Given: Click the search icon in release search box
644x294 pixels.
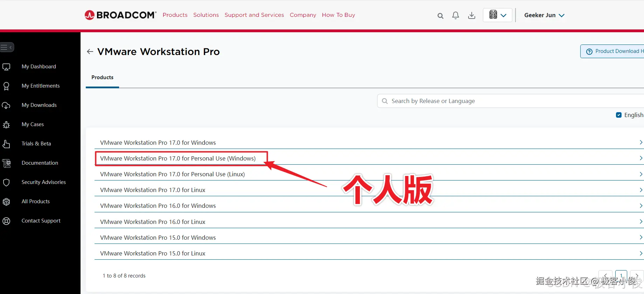Looking at the screenshot, I should [x=385, y=101].
